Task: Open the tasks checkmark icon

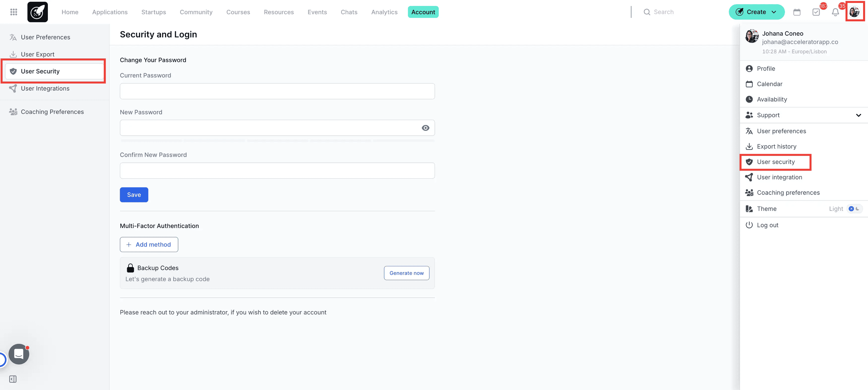Action: coord(816,12)
